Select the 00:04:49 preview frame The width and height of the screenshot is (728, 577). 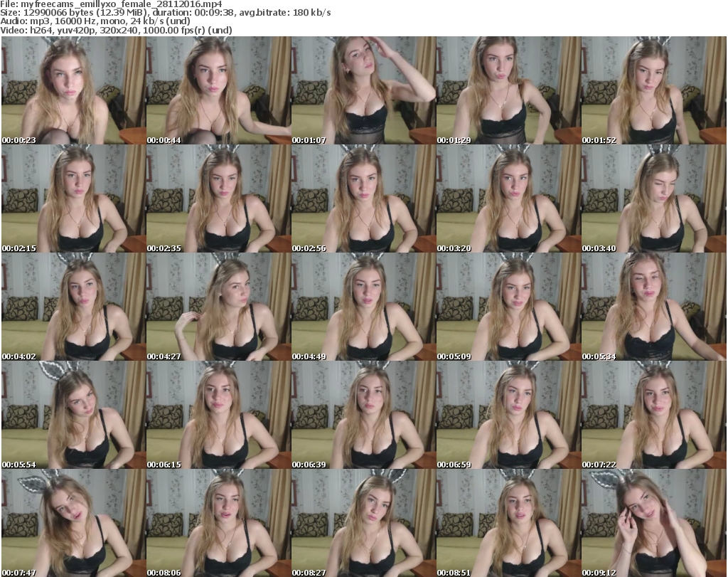pos(364,307)
